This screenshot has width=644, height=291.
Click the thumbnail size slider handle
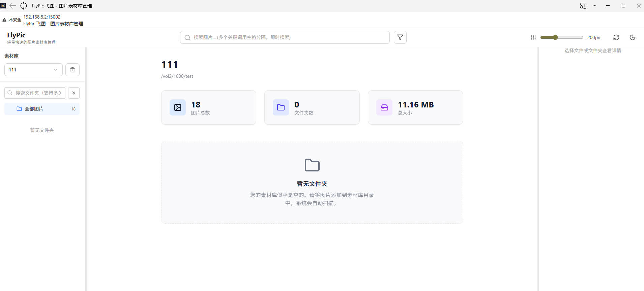[555, 37]
